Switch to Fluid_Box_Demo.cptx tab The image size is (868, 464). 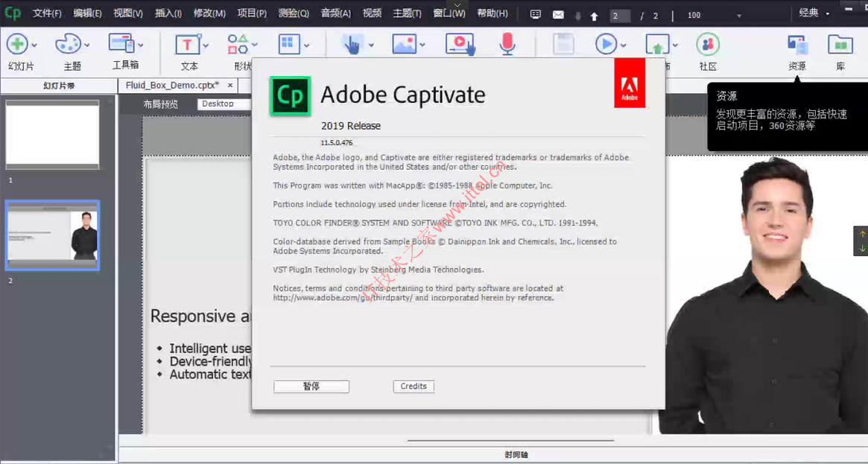172,85
